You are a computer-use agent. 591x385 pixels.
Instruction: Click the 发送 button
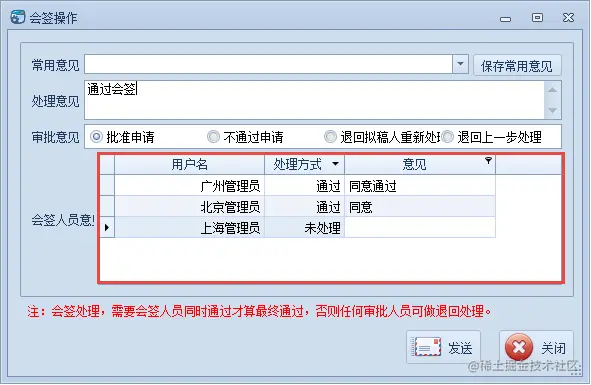[443, 347]
